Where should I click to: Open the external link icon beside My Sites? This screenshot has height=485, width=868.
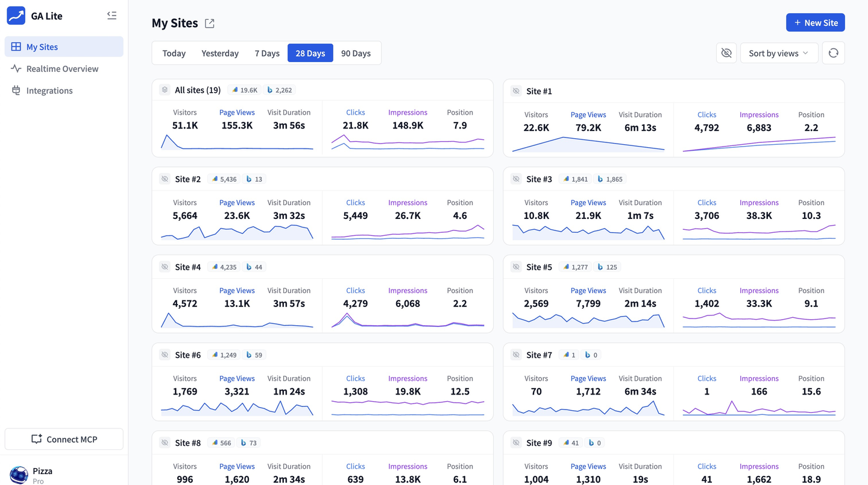click(x=210, y=23)
